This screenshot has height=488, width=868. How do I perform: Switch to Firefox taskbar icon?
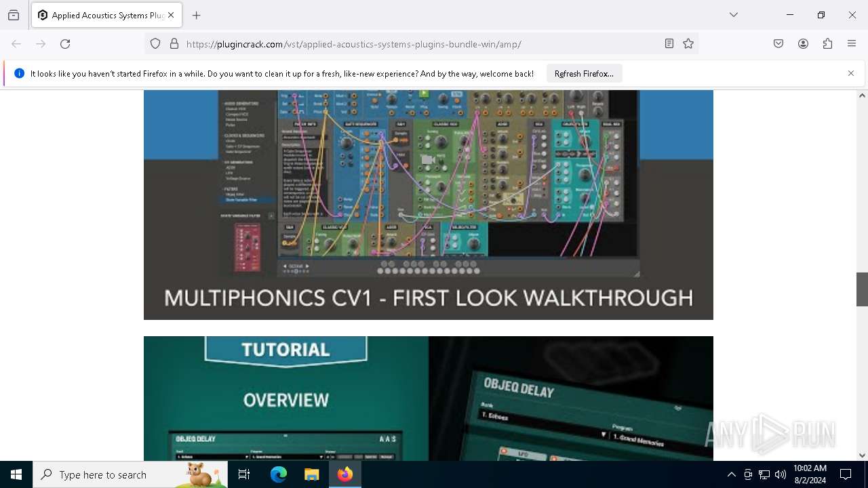345,474
